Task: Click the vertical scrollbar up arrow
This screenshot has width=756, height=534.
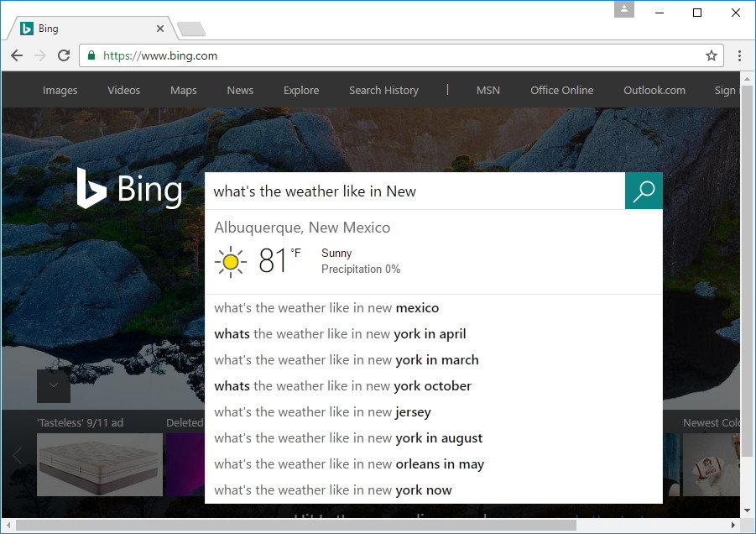Action: [x=748, y=79]
